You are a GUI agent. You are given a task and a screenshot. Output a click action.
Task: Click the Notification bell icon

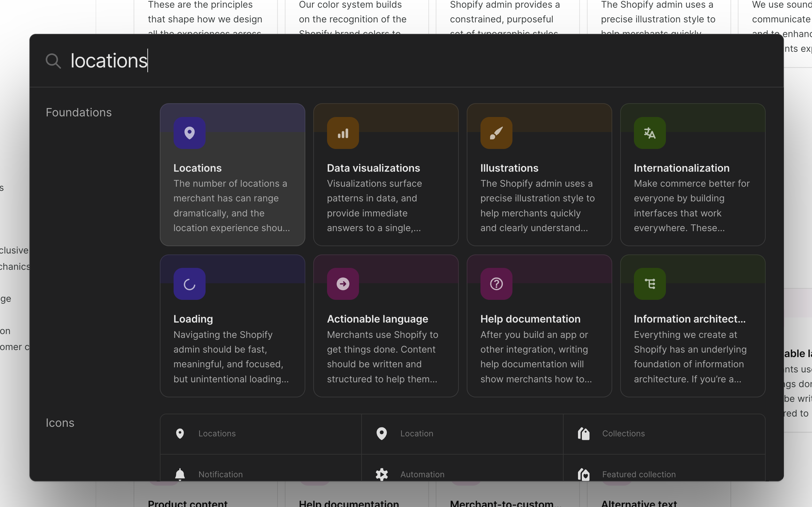pyautogui.click(x=180, y=474)
